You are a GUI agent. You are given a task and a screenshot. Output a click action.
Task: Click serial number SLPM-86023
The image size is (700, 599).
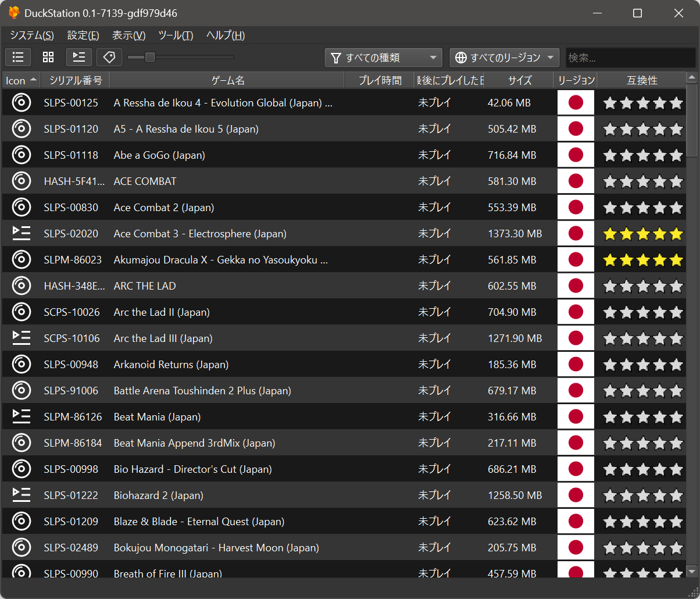pos(73,260)
